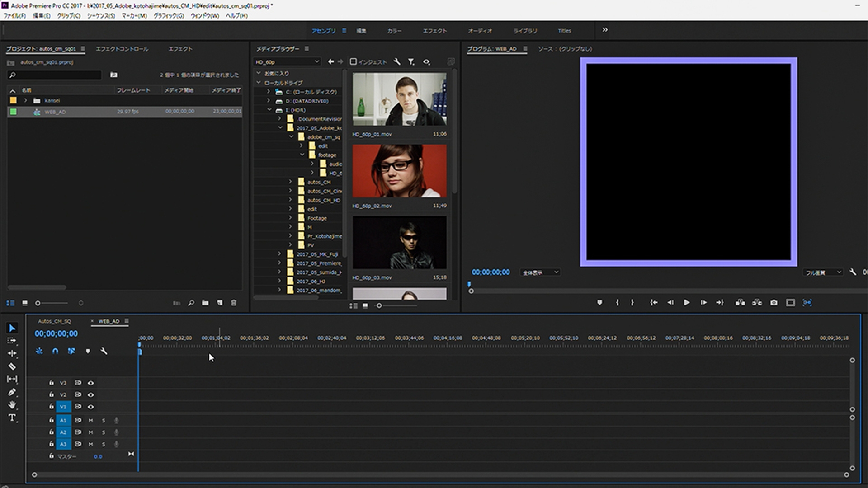
Task: Click the Add Marker icon in the timeline
Action: click(x=88, y=351)
